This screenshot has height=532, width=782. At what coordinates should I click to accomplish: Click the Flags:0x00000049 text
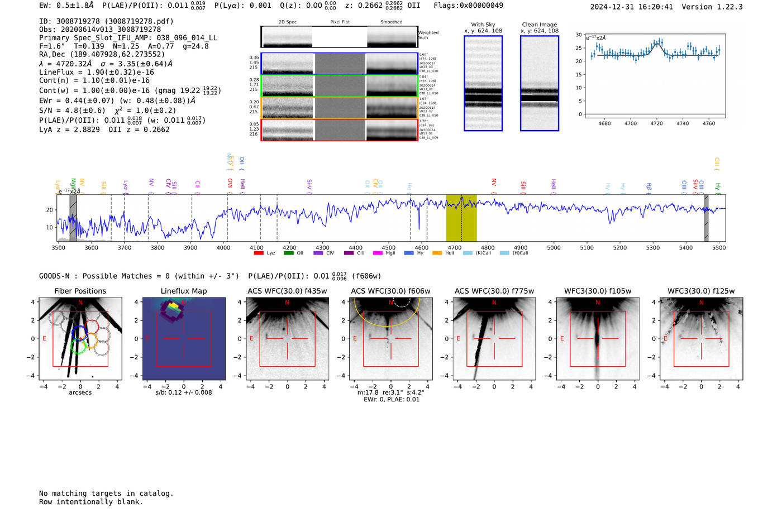click(468, 6)
